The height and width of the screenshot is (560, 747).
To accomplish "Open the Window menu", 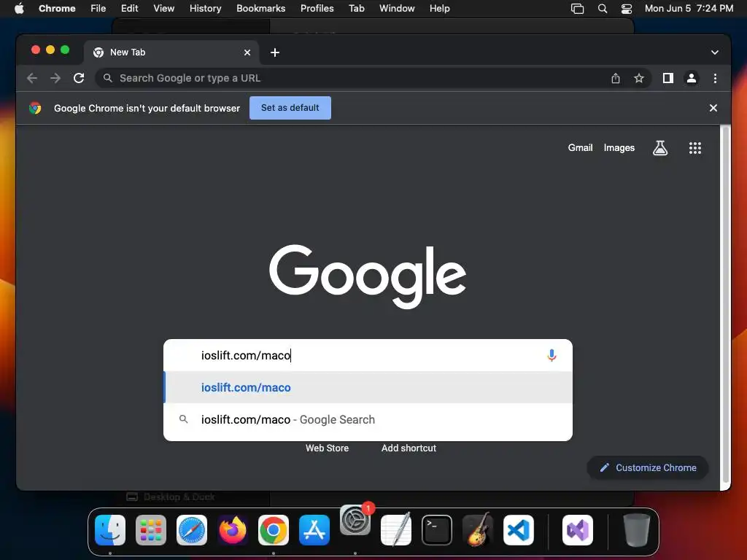I will click(x=397, y=9).
